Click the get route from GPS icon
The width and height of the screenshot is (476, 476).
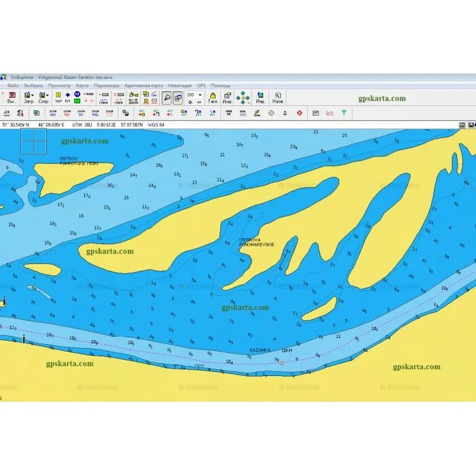click(199, 114)
